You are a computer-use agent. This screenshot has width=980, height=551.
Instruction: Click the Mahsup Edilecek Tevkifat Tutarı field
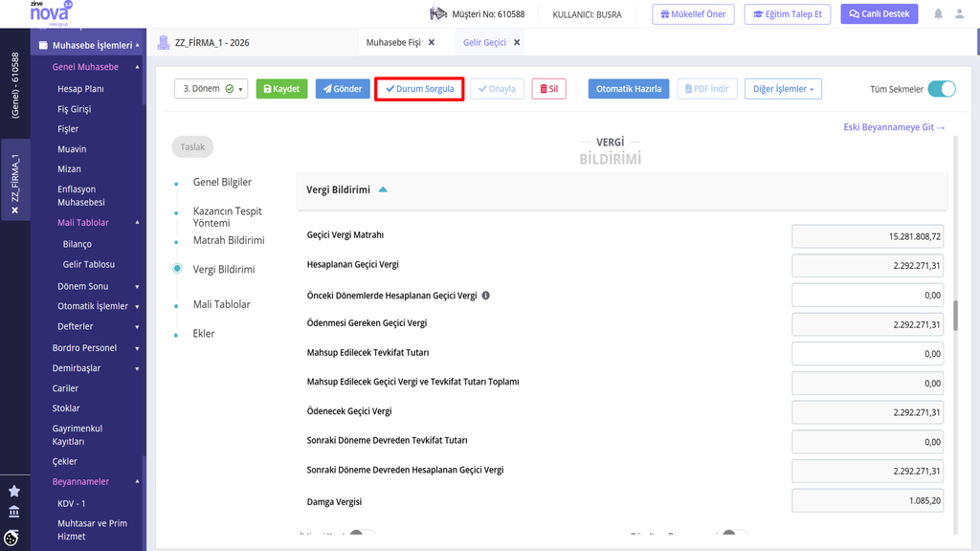[x=867, y=354]
